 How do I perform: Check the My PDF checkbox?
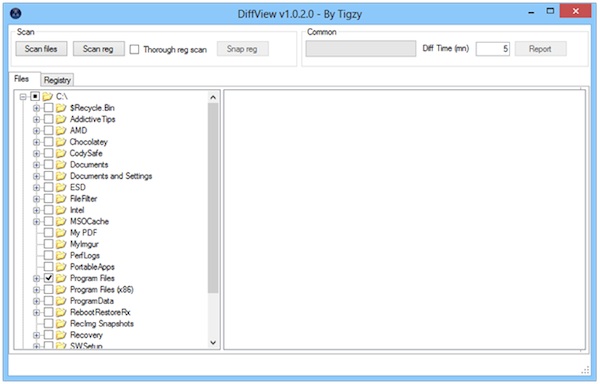(49, 233)
